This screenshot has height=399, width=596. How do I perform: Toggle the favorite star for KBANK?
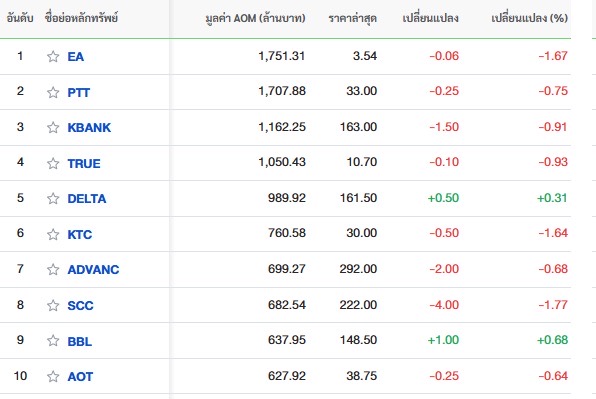click(x=53, y=127)
